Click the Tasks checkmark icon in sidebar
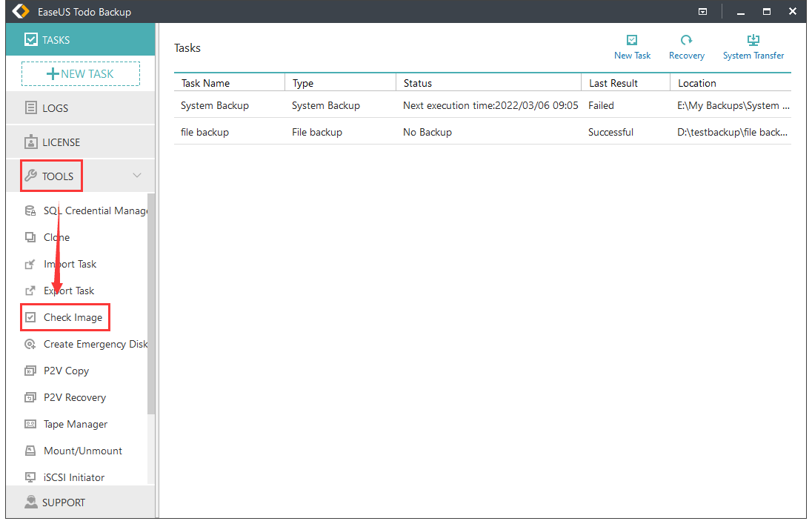Screen dimensions: 812x524 (x=31, y=39)
